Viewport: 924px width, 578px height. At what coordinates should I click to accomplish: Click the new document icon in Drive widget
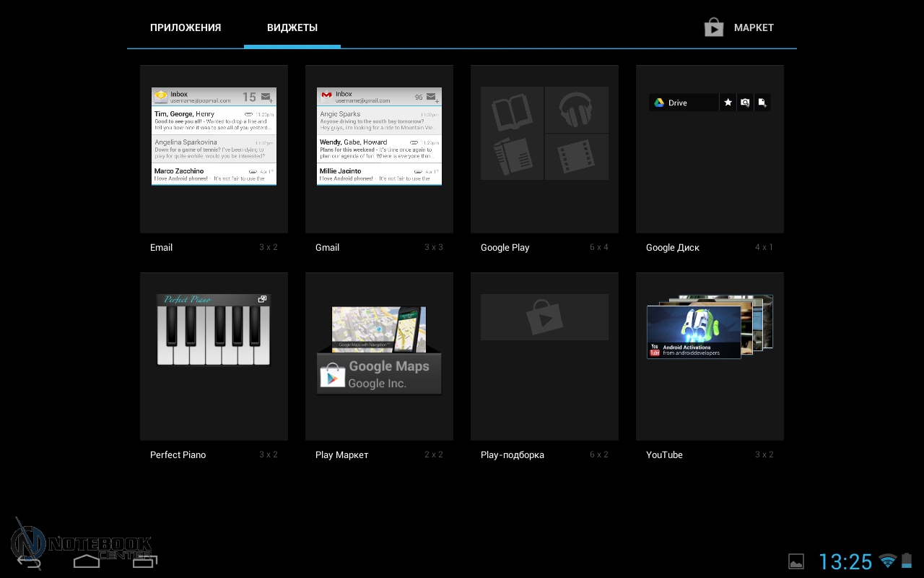tap(762, 103)
